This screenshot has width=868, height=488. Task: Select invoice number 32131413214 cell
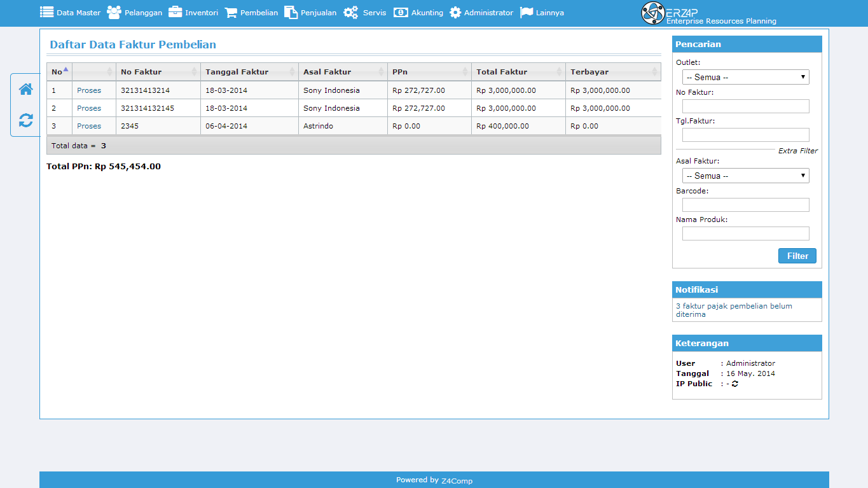pos(158,90)
